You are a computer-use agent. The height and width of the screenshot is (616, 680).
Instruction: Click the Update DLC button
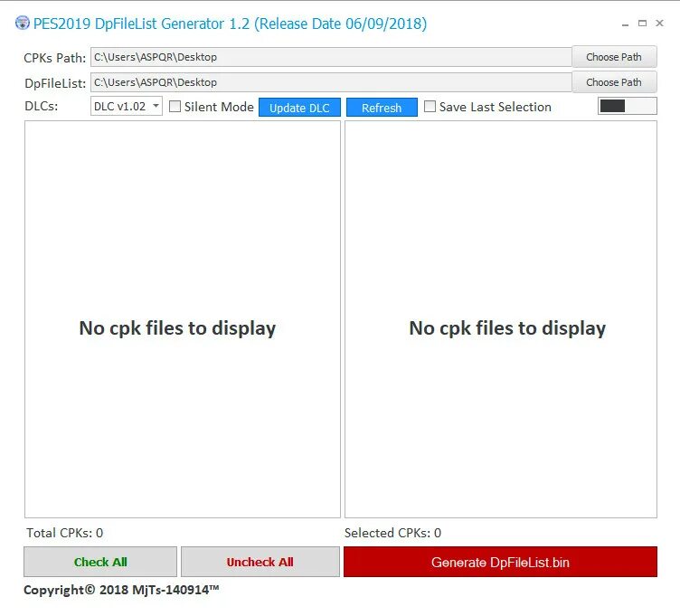[299, 108]
